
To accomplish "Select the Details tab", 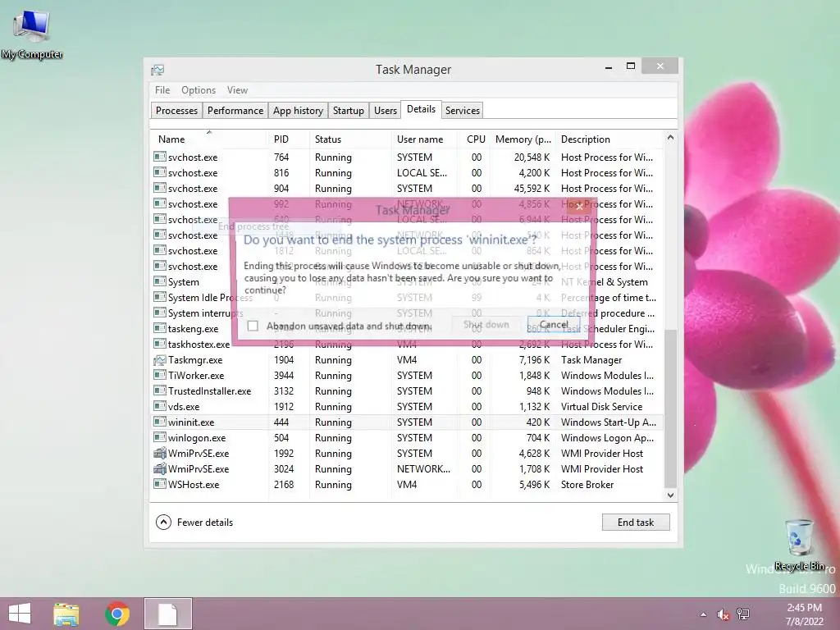I will pyautogui.click(x=421, y=109).
